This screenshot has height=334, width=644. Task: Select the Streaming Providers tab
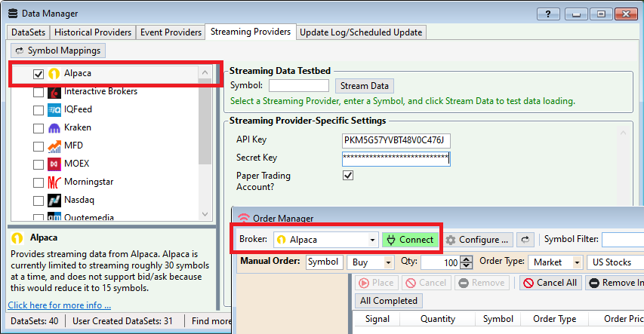click(x=251, y=32)
